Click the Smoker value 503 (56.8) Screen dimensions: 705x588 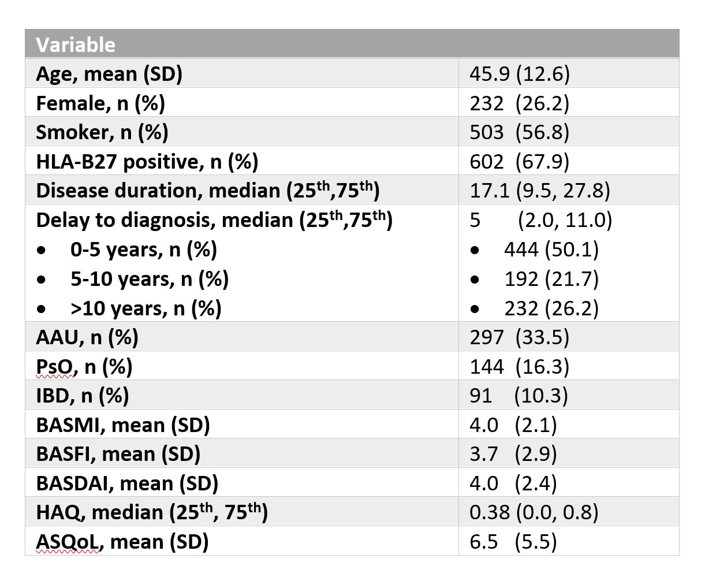519,132
